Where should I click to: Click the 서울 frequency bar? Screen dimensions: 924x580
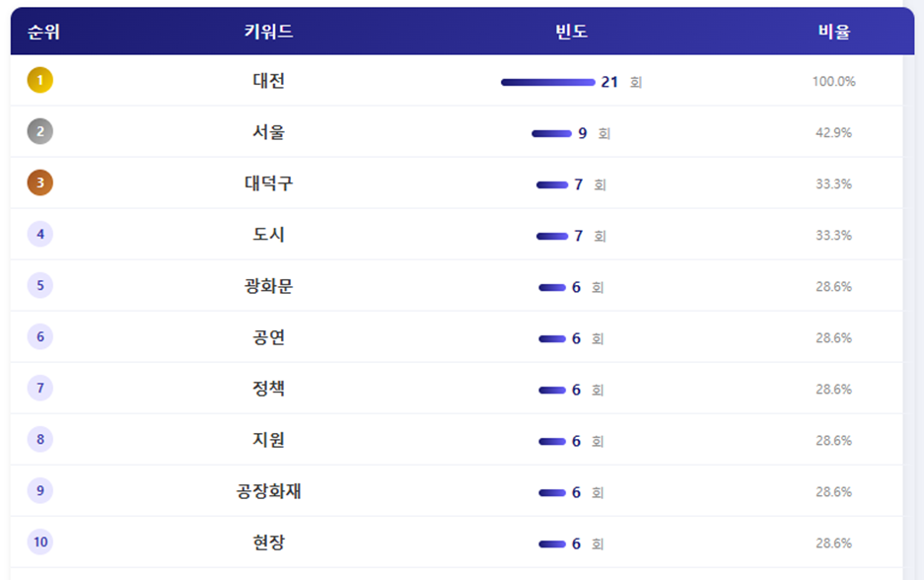click(551, 133)
